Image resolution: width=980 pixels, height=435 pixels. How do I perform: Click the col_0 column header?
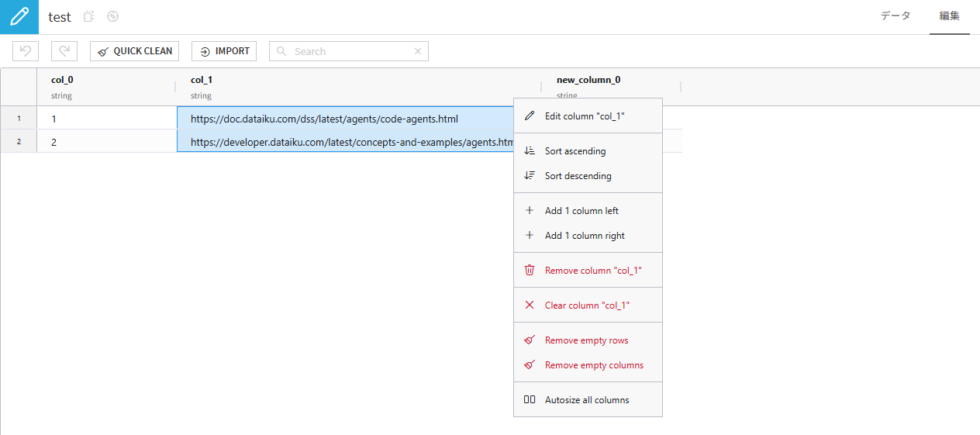[x=62, y=80]
